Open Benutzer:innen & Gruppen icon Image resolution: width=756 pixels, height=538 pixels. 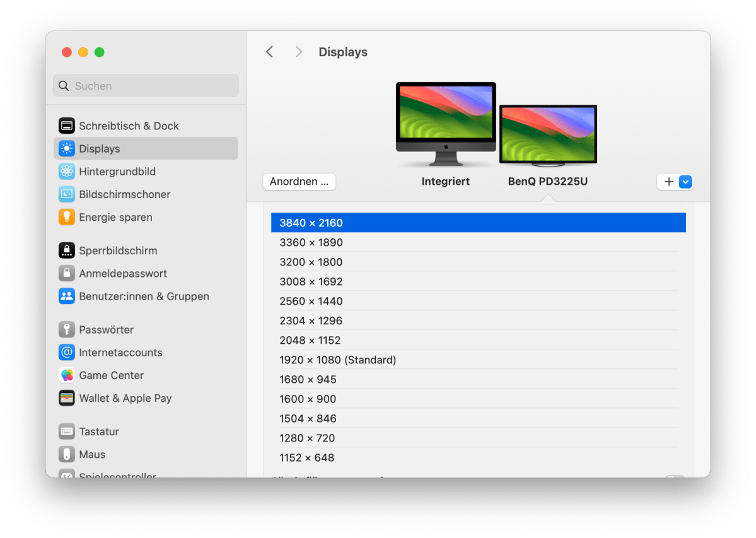click(67, 296)
